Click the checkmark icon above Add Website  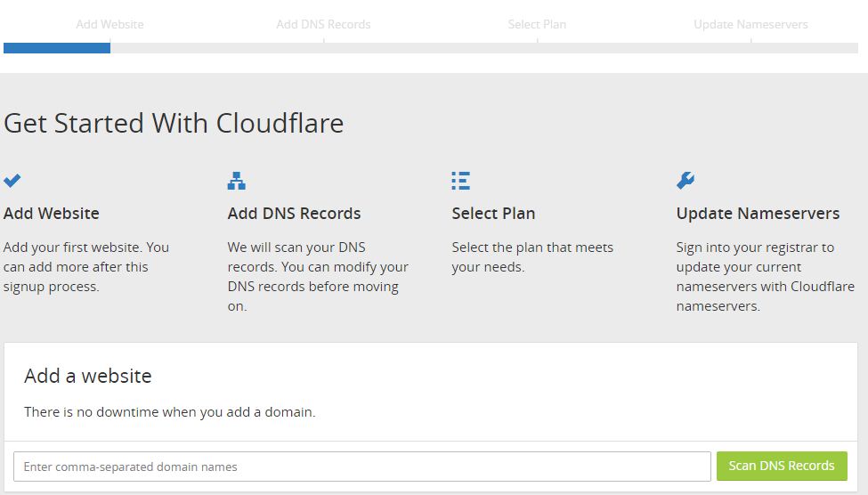coord(12,181)
